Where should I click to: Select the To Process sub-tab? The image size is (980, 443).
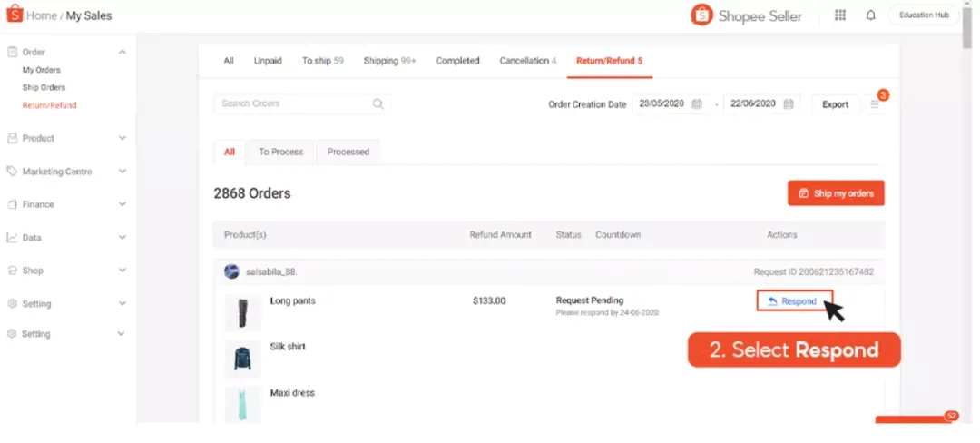coord(280,152)
